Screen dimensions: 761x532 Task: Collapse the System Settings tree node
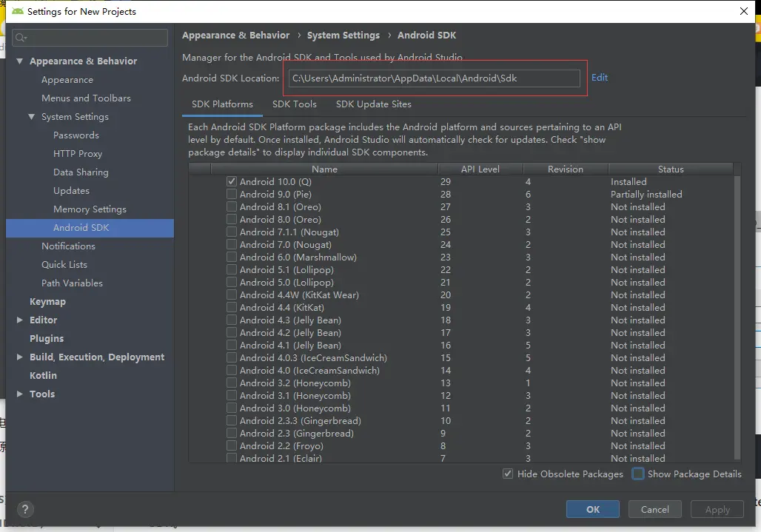point(32,117)
